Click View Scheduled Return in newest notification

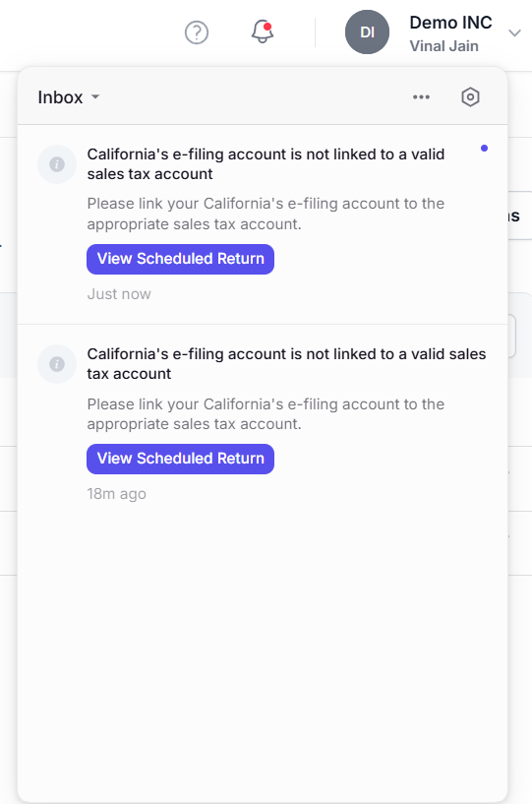click(x=180, y=259)
